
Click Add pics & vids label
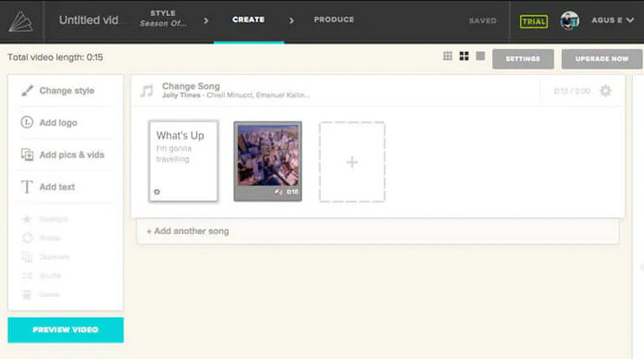72,155
